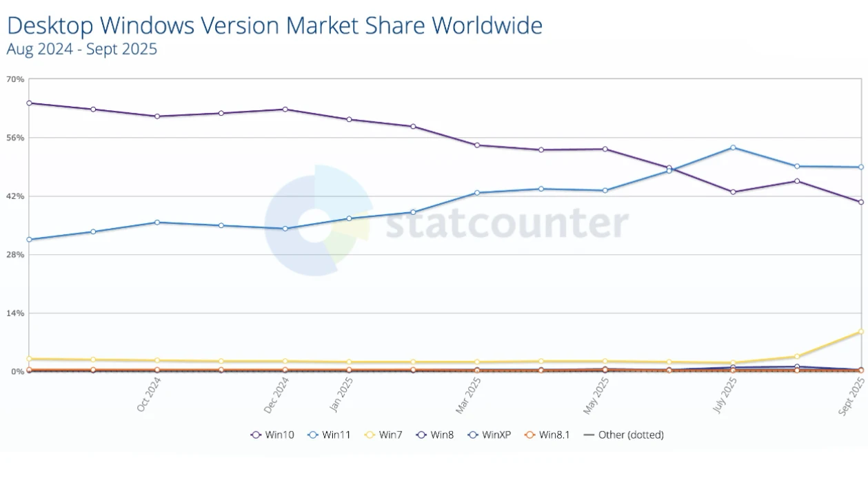Screen dimensions: 868x487
Task: Click the blue Win11 legend marker
Action: pos(312,435)
